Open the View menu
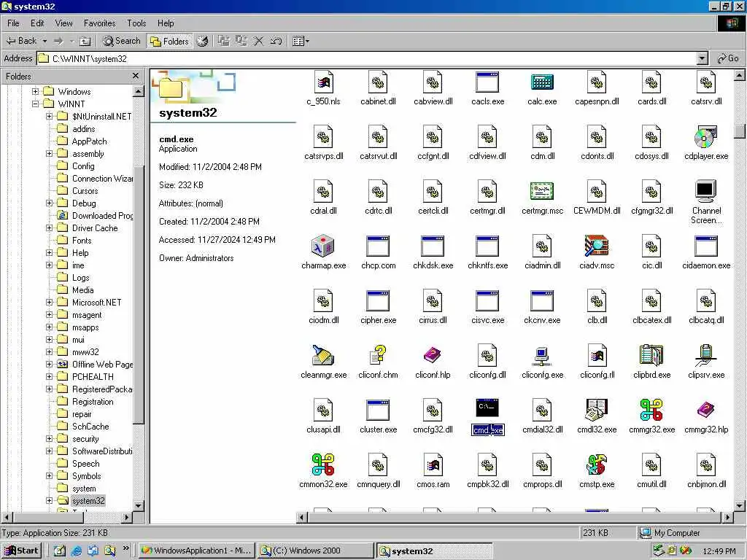Viewport: 747px width, 560px height. tap(64, 23)
